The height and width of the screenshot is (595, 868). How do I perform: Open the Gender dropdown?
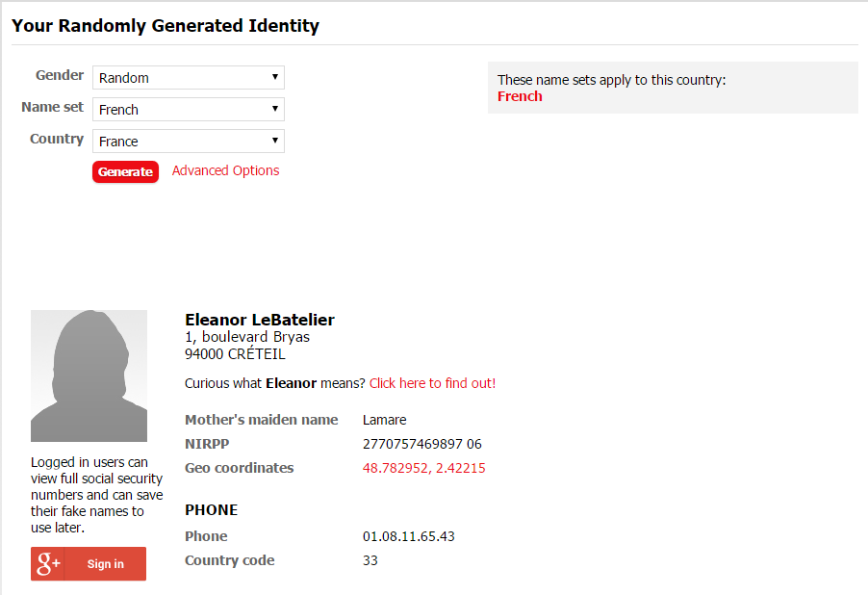[x=188, y=78]
